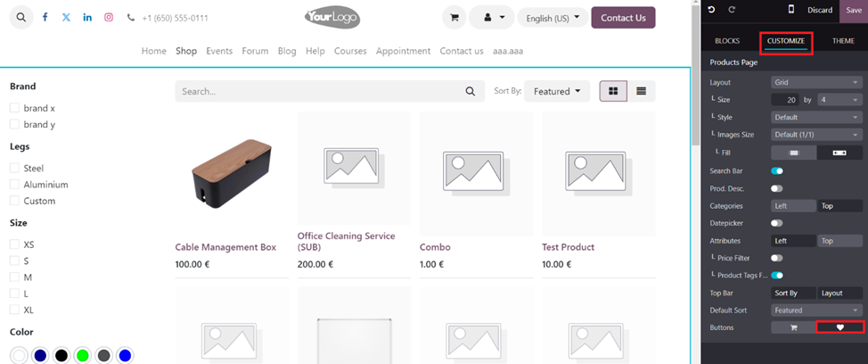This screenshot has height=364, width=868.
Task: Open the Forum menu item
Action: (255, 51)
